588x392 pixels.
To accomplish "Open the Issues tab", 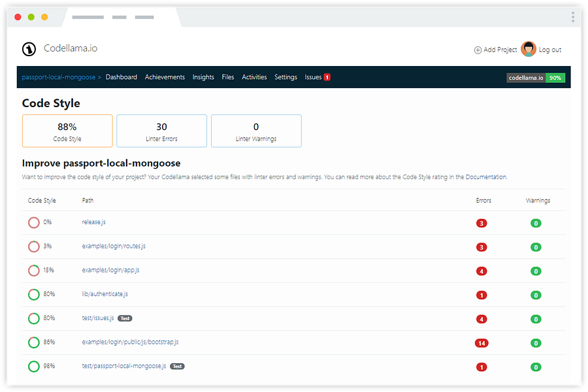I will [x=313, y=77].
